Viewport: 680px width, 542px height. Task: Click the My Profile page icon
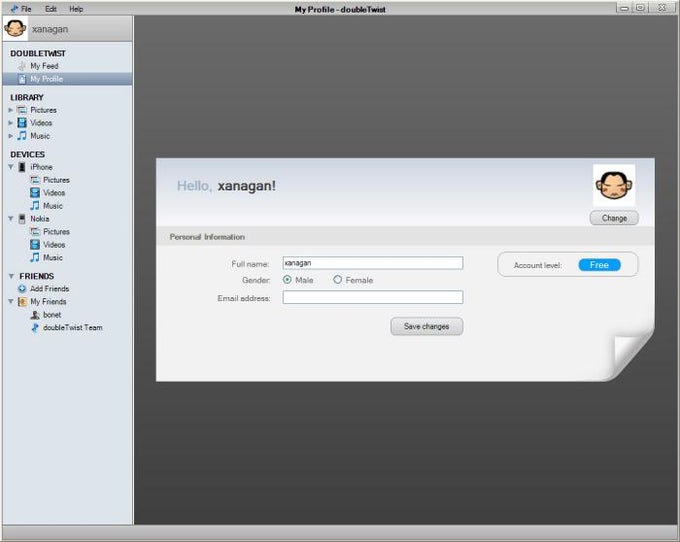click(22, 79)
